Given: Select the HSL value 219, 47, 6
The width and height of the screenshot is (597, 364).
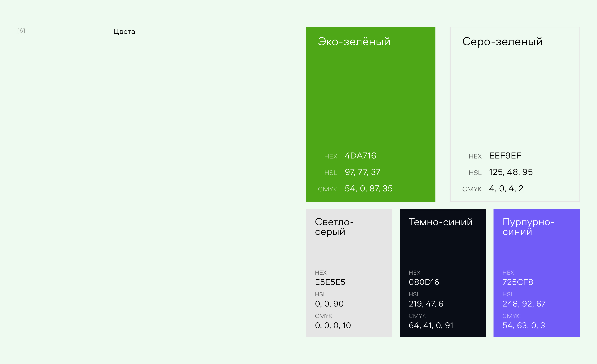Looking at the screenshot, I should 426,304.
